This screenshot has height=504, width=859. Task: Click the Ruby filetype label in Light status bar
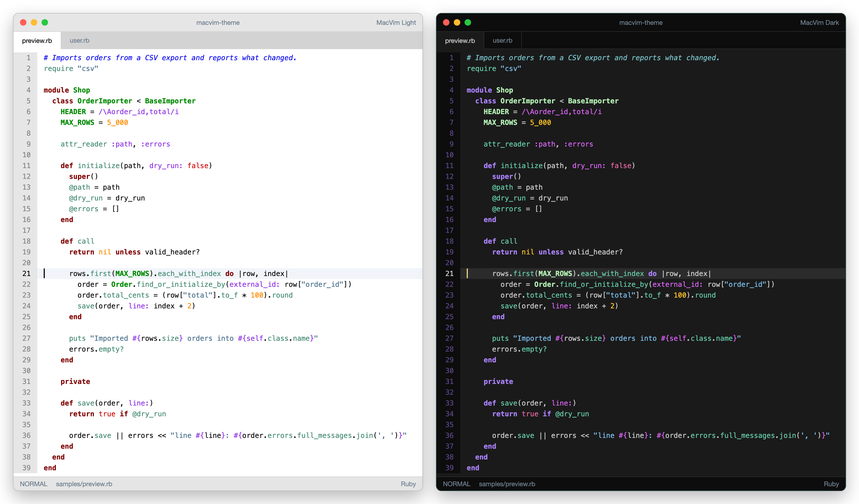tap(408, 484)
